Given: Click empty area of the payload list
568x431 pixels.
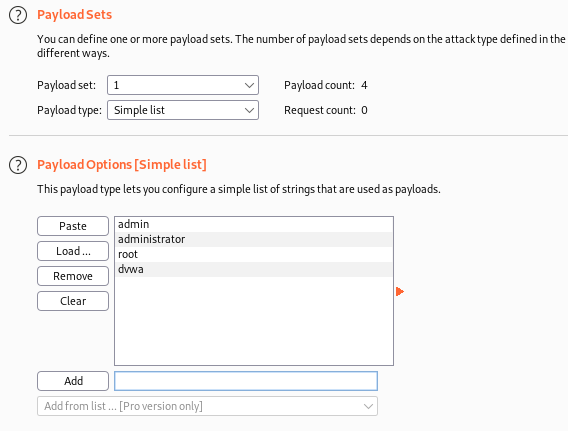Looking at the screenshot, I should [254, 321].
